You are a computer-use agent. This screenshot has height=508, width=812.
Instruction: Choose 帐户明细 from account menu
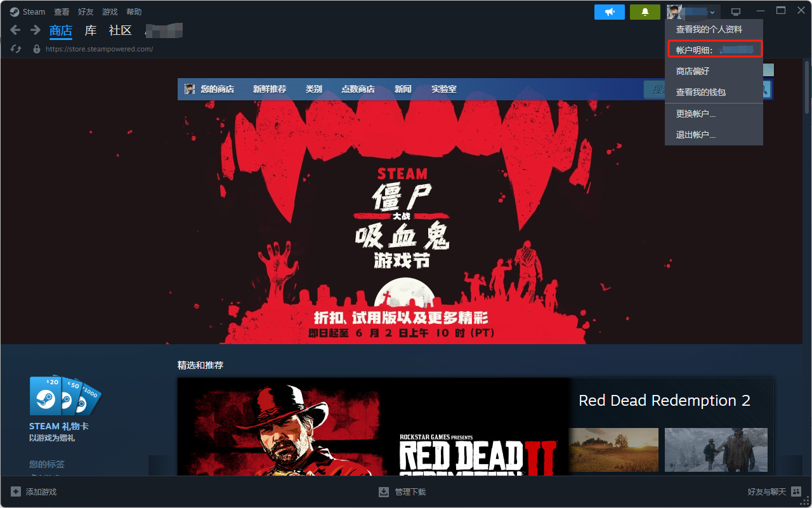714,50
